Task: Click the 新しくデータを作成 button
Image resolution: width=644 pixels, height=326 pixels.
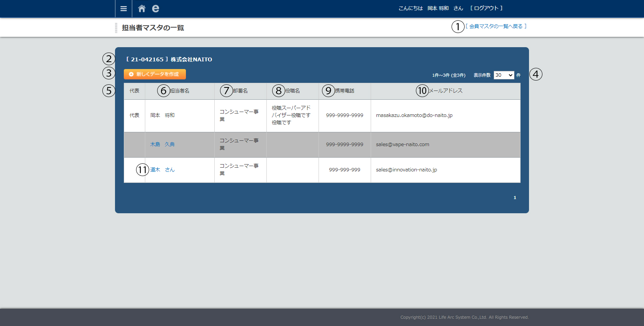Action: coord(158,74)
